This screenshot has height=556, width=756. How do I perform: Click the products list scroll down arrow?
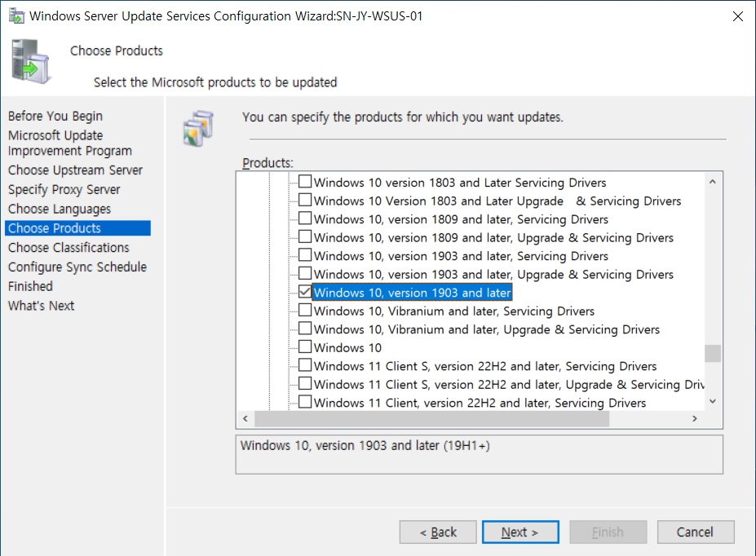tap(713, 401)
